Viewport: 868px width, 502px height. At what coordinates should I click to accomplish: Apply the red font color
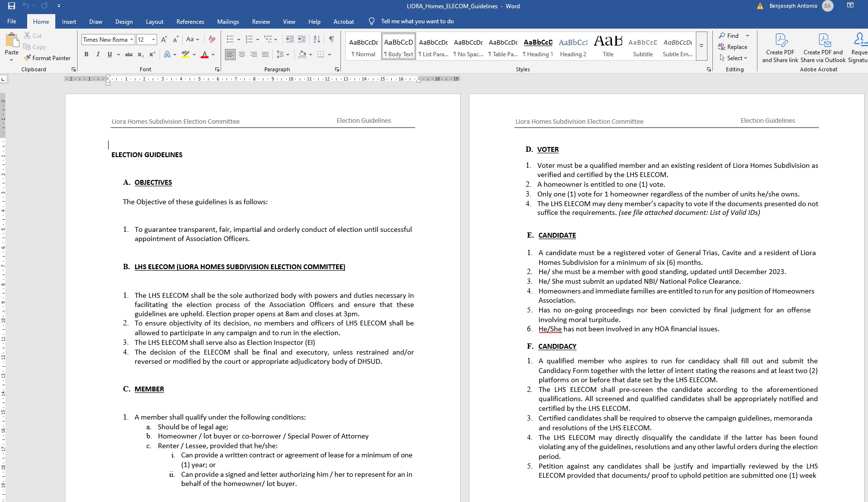(x=205, y=54)
